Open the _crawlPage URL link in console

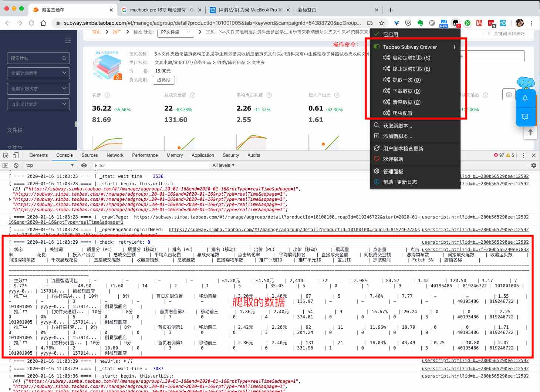277,217
